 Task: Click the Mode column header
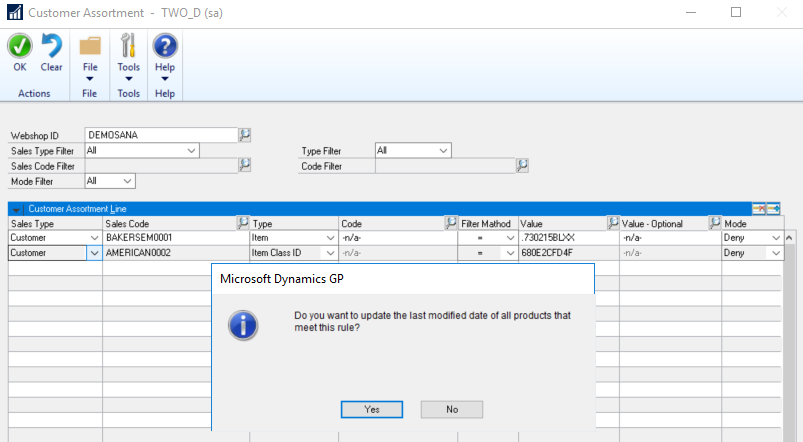click(x=752, y=223)
